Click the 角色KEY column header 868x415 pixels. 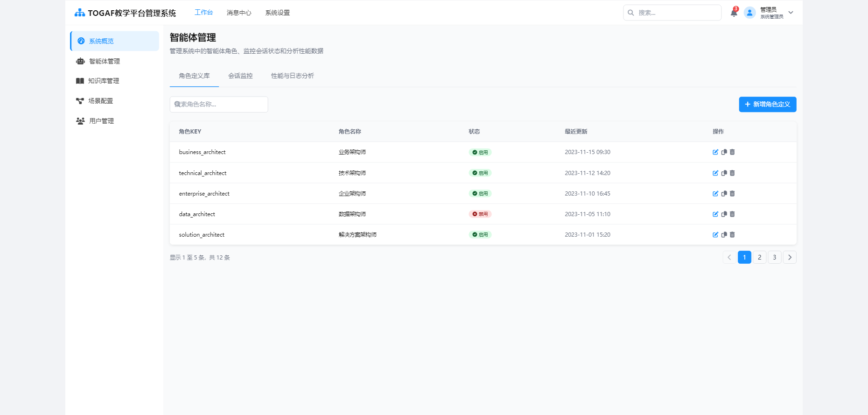(190, 132)
